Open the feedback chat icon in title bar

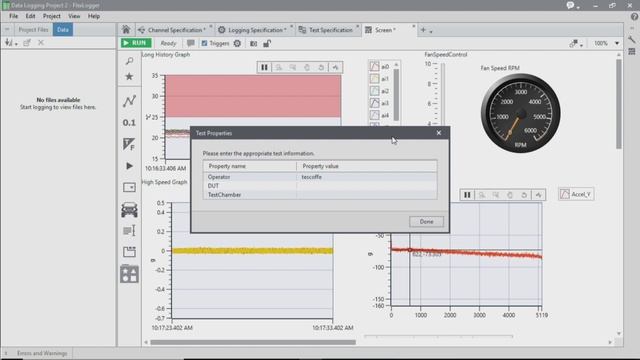coord(571,5)
